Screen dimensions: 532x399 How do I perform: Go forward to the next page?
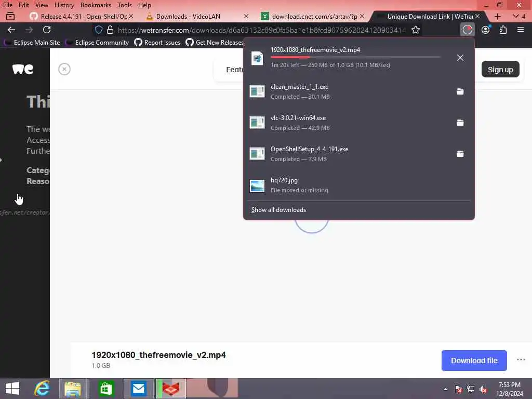(x=29, y=30)
